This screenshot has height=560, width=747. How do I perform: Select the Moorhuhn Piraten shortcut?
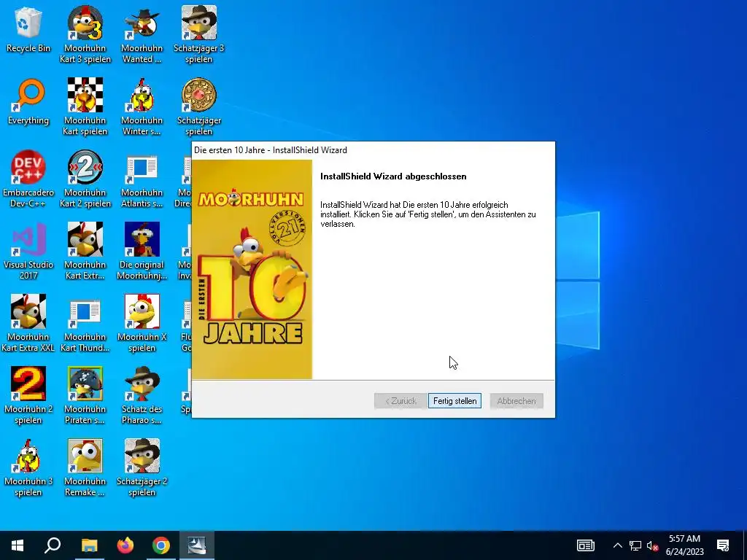click(x=85, y=396)
